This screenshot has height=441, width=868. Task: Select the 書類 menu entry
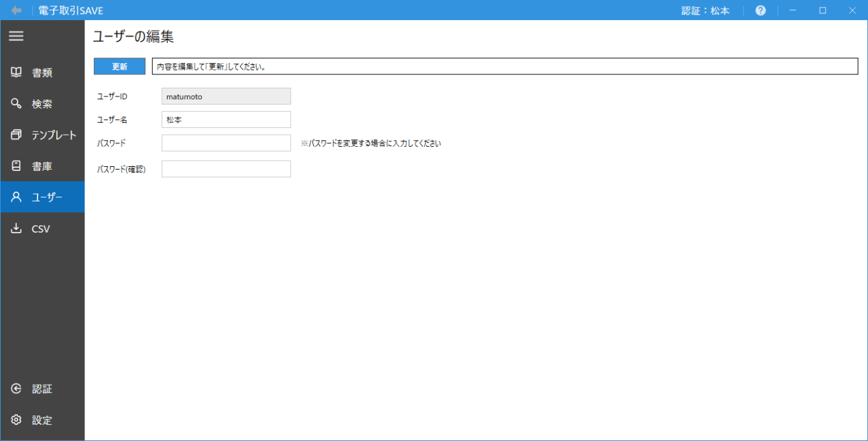[42, 72]
